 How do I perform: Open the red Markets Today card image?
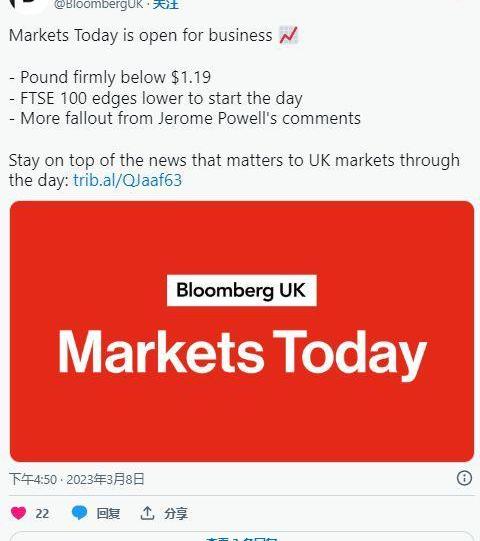click(x=242, y=331)
